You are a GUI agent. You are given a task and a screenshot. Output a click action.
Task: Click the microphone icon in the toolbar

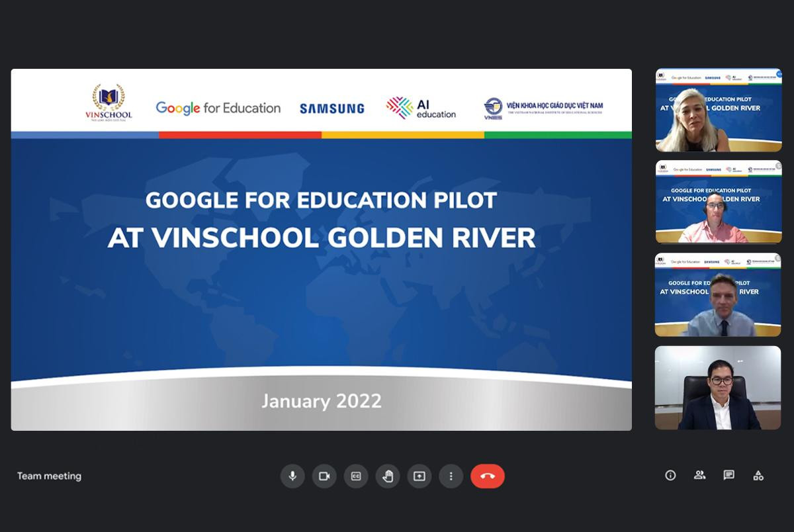[x=292, y=476]
